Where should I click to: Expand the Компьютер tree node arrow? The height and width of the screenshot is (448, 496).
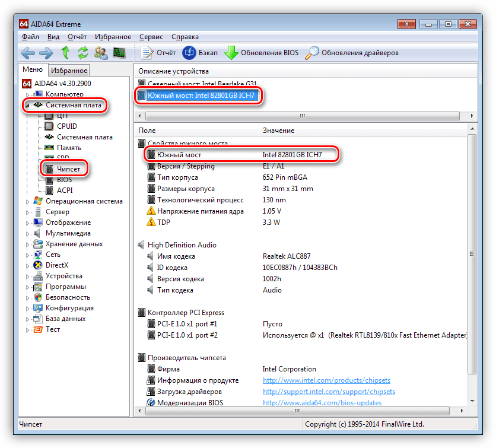pos(27,94)
